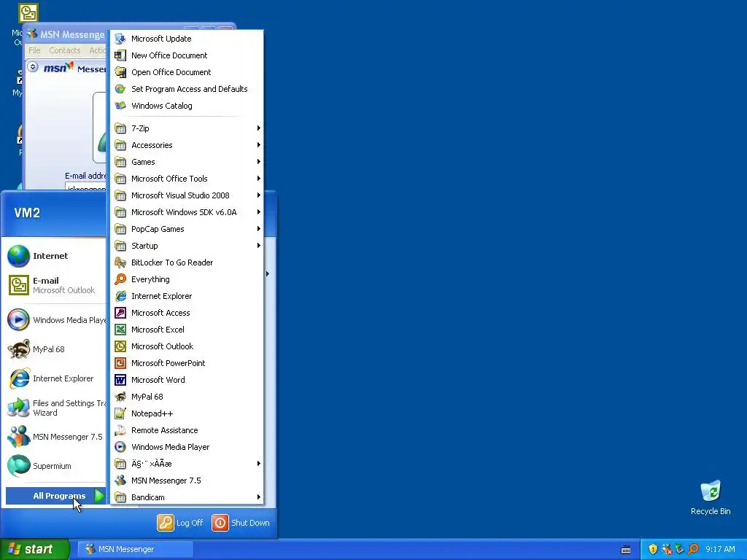This screenshot has width=747, height=560.
Task: Click the Shut Down button
Action: click(x=241, y=522)
